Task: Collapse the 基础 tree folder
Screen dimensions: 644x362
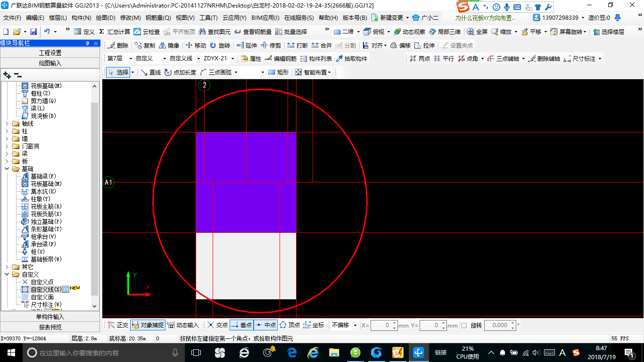Action: tap(7, 169)
